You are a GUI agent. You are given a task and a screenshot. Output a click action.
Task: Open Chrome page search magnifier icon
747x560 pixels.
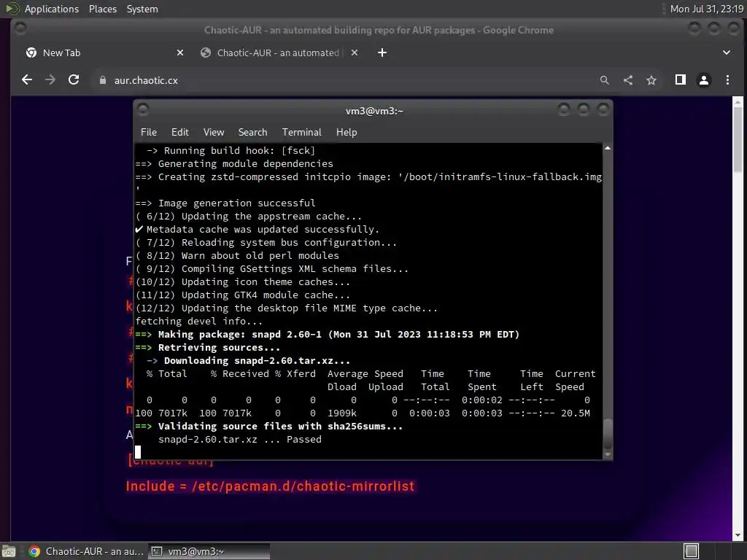click(x=604, y=80)
